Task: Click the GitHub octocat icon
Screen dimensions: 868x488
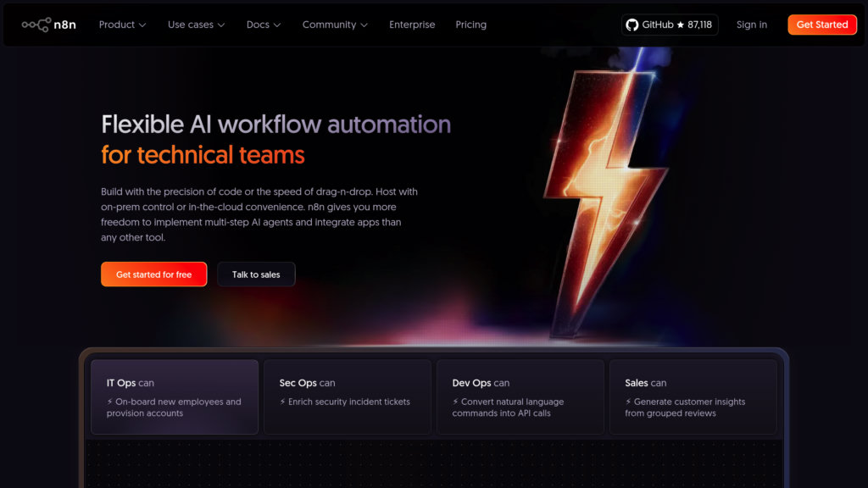Action: pyautogui.click(x=632, y=25)
